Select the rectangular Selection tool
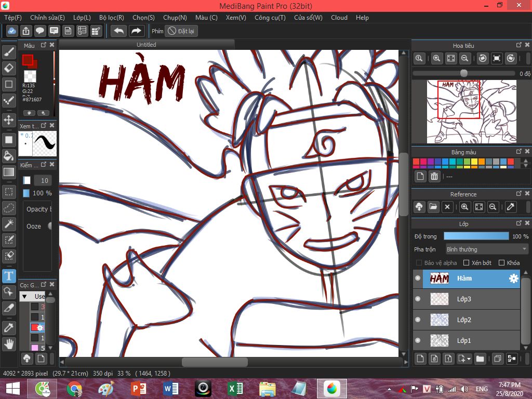Screen dimensions: 532x399 pyautogui.click(x=9, y=192)
